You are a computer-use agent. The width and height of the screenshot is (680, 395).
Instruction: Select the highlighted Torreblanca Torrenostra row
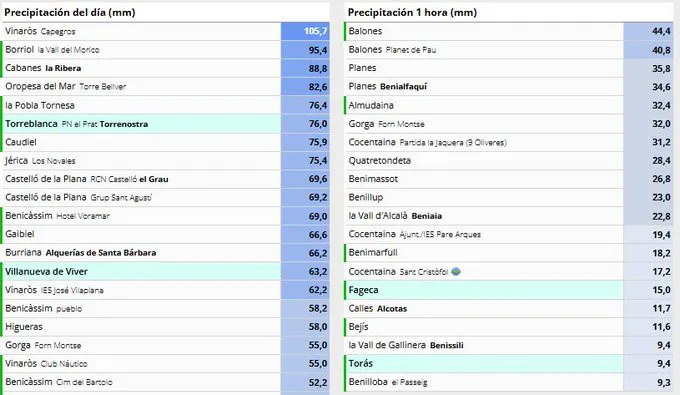click(x=166, y=124)
